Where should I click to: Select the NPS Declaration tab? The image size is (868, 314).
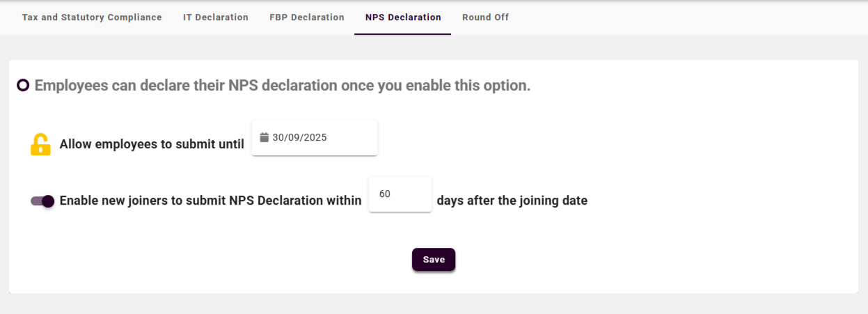(x=403, y=17)
